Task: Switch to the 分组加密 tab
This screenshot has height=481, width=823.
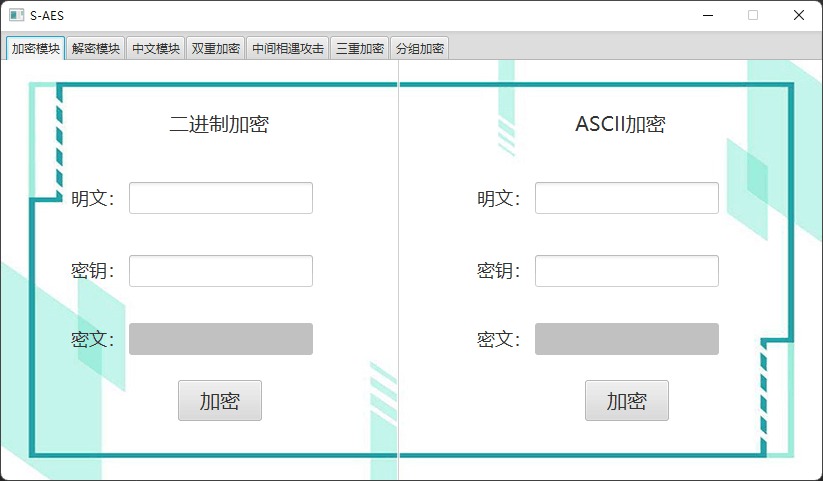Action: (419, 48)
